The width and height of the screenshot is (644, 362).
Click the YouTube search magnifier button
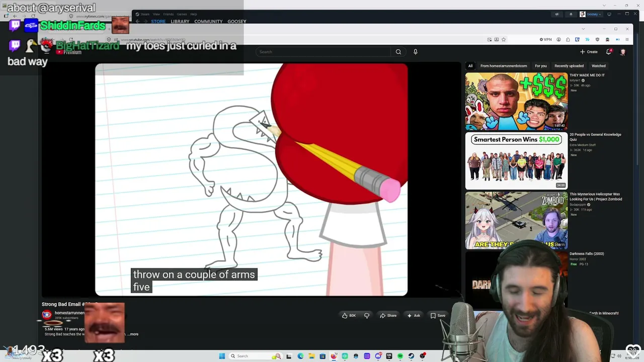[398, 52]
